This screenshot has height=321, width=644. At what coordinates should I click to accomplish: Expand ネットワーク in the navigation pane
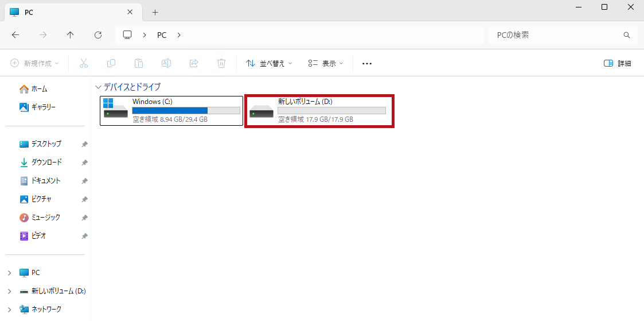9,310
